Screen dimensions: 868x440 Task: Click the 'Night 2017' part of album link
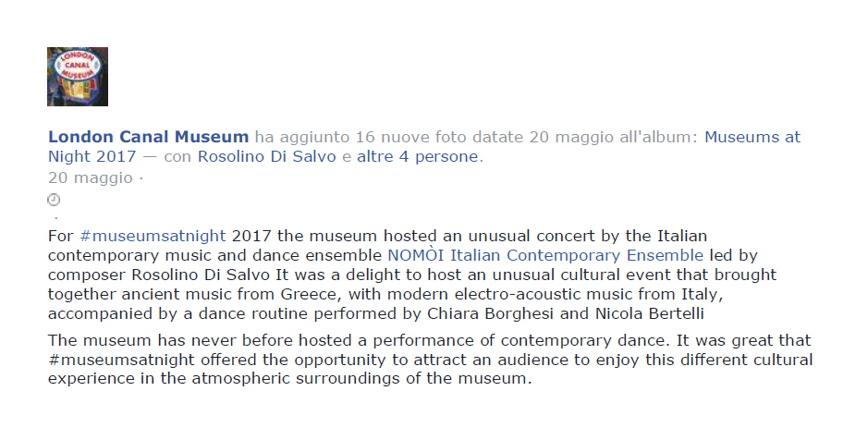pos(92,156)
